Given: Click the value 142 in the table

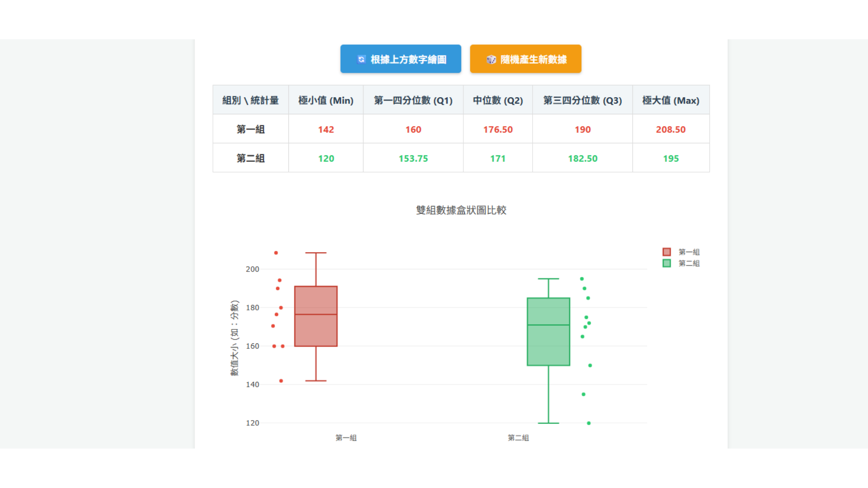Looking at the screenshot, I should [325, 129].
